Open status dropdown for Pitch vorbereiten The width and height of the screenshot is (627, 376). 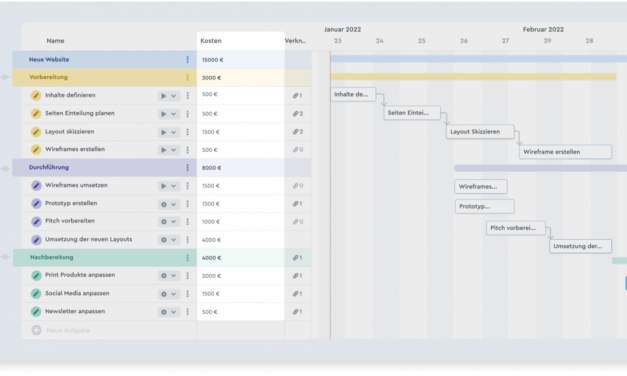click(168, 222)
